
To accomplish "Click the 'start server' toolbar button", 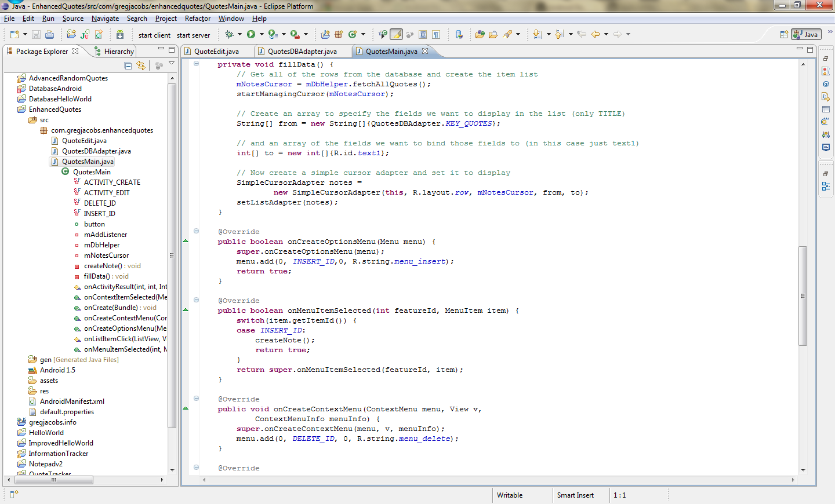I will click(193, 35).
